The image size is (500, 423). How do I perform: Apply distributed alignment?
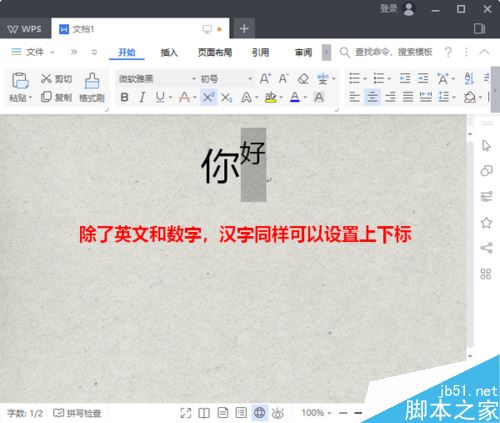click(426, 97)
